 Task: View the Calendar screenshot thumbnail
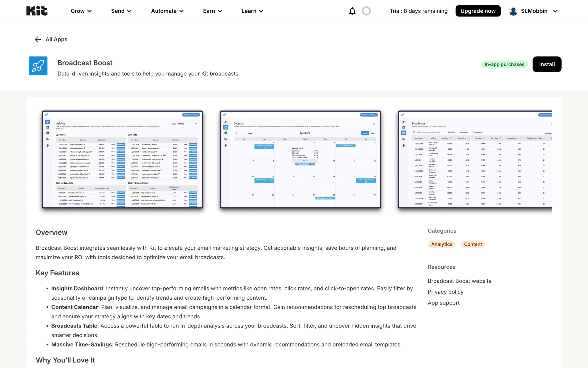300,159
